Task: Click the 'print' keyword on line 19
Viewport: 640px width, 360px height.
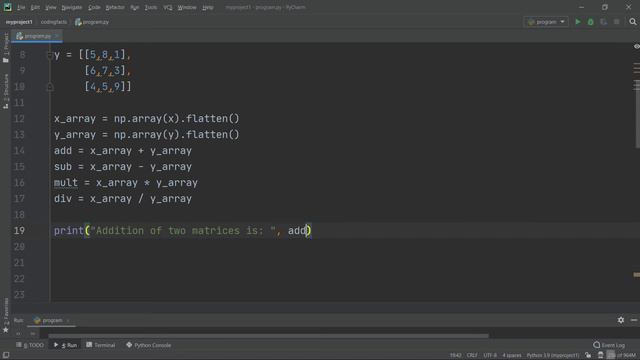Action: (69, 231)
